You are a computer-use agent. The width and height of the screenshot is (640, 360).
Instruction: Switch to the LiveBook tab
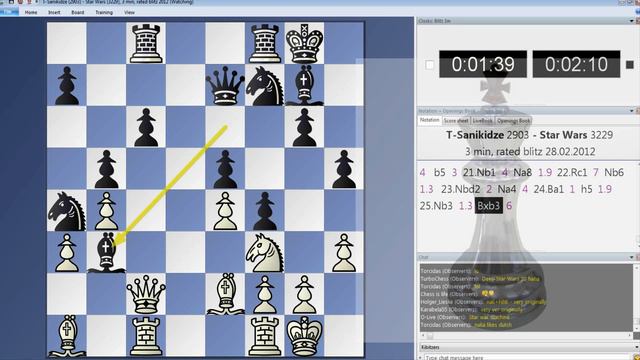click(482, 121)
